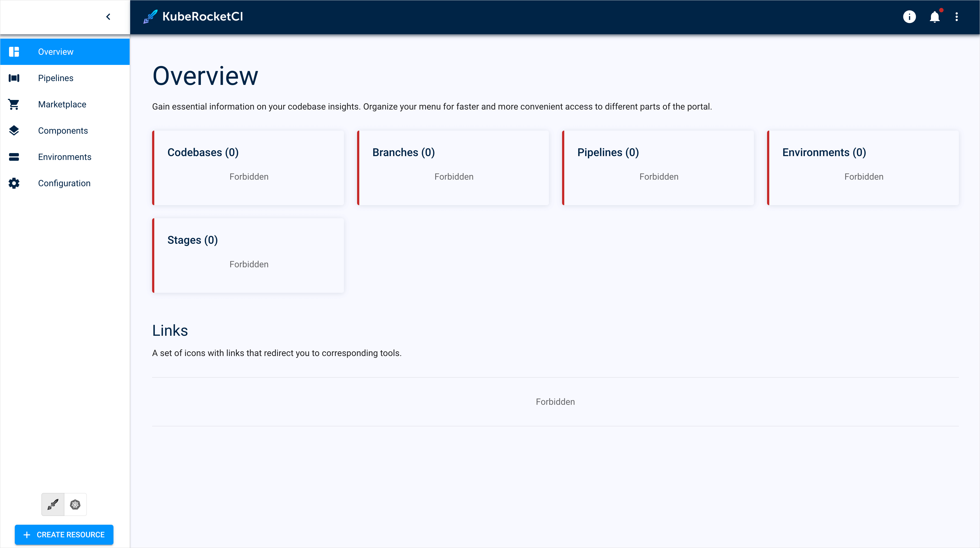Navigate to Environments section

(x=65, y=157)
